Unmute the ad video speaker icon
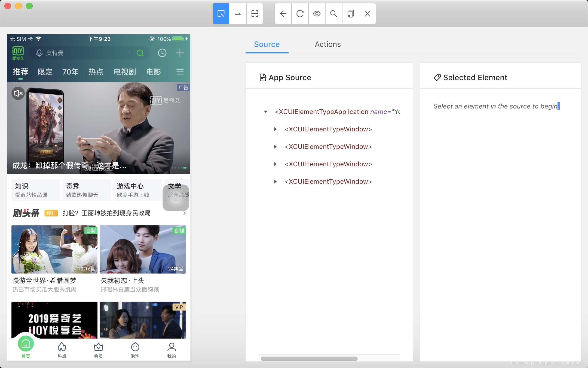This screenshot has width=588, height=368. 18,93
